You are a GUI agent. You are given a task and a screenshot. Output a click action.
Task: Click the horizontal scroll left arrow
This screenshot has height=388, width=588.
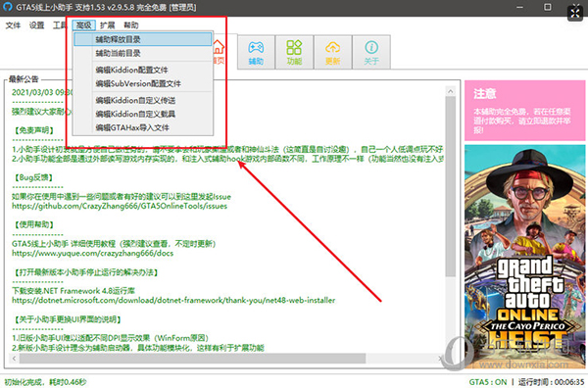click(14, 359)
